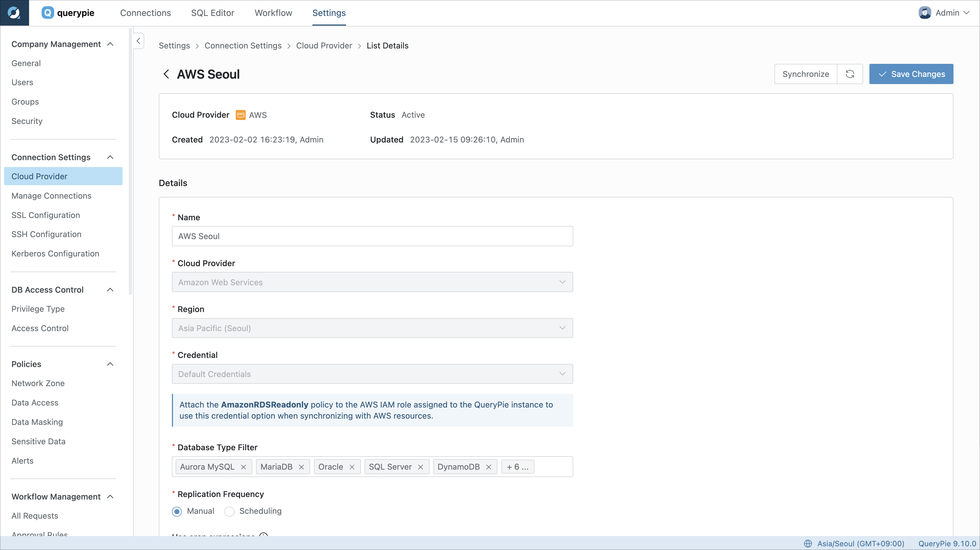The height and width of the screenshot is (550, 980).
Task: Click the Cloud Provider breadcrumb link
Action: [324, 46]
